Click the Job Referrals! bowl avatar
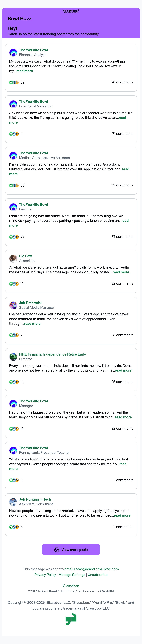The height and width of the screenshot is (644, 142). pos(13,305)
